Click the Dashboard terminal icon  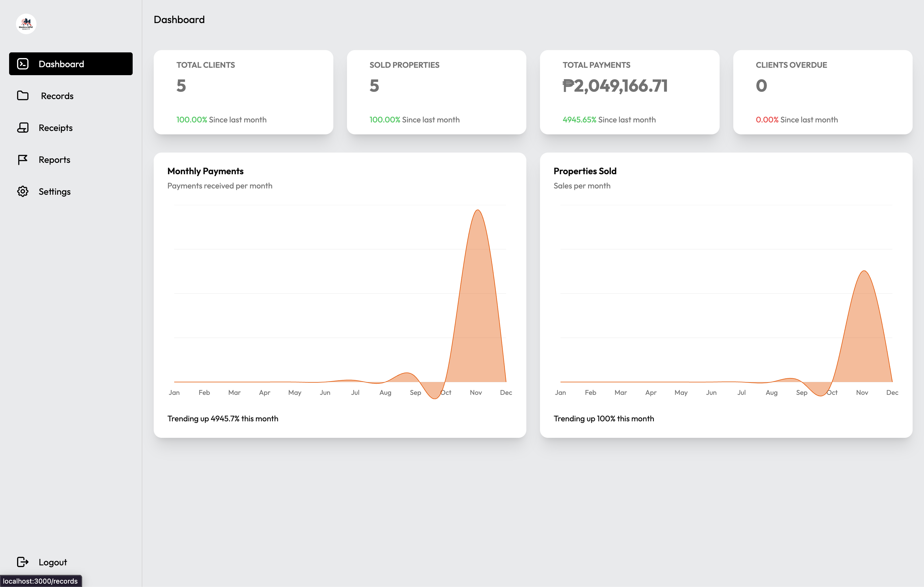pyautogui.click(x=23, y=64)
